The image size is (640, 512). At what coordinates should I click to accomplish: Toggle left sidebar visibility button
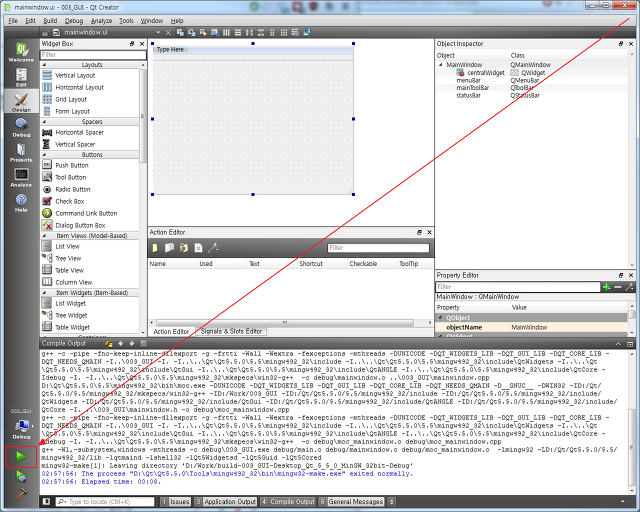coord(47,501)
